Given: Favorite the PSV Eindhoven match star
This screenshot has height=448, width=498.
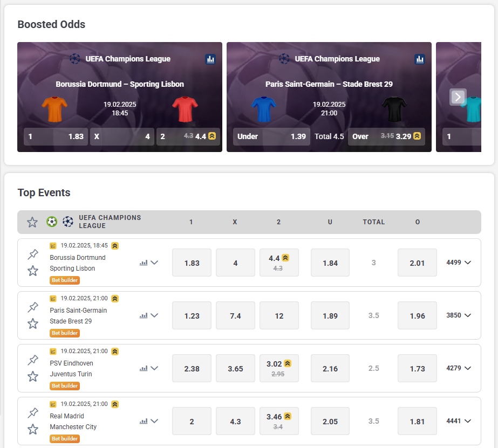Looking at the screenshot, I should 33,377.
